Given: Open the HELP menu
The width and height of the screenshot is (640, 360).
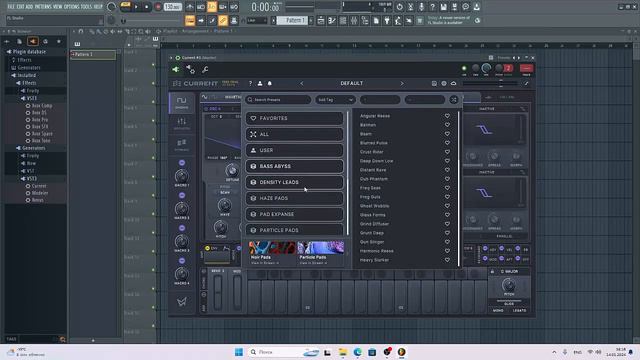Looking at the screenshot, I should (98, 7).
